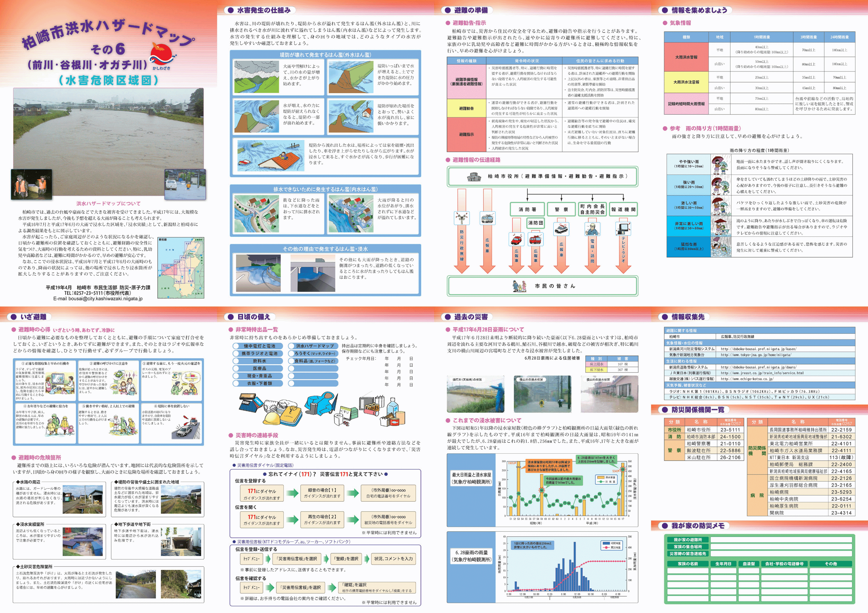Open the doboku-bousai kasen URL
Screen dimensions: 868x613
(758, 349)
